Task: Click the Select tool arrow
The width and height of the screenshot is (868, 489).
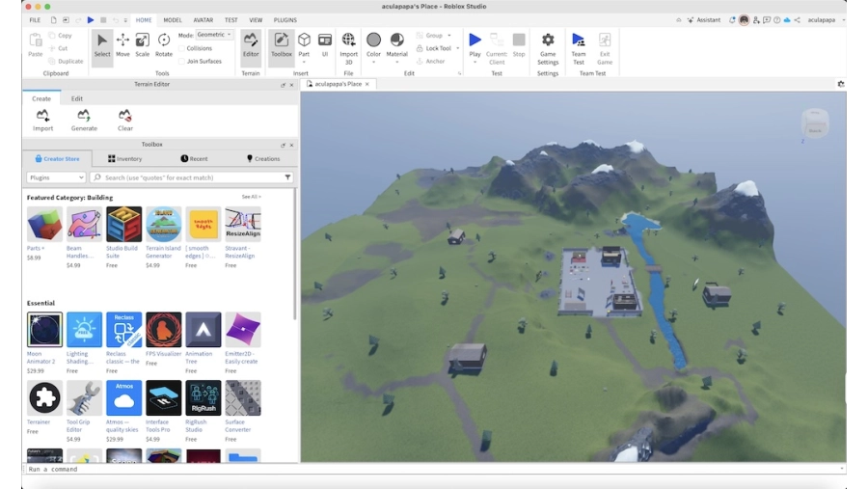Action: pos(102,45)
